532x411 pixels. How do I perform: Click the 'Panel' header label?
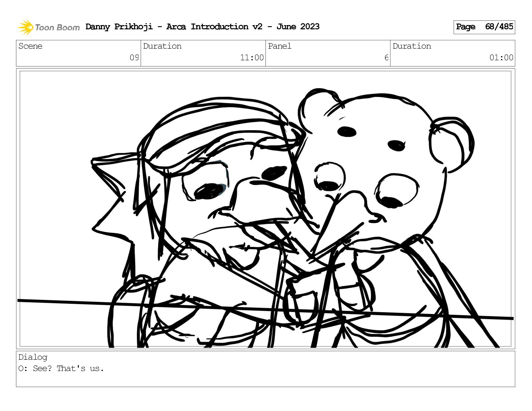coord(280,46)
